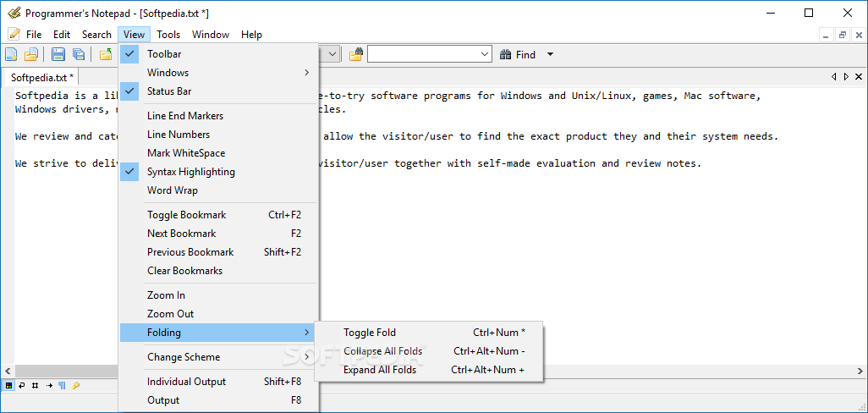This screenshot has height=413, width=868.
Task: Turn on Mark WhiteSpace
Action: (x=219, y=153)
